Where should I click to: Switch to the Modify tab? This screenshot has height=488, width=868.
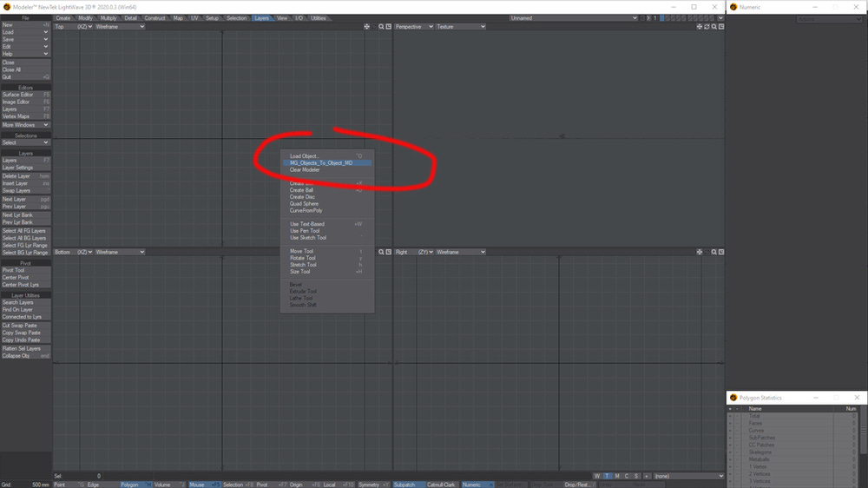tap(85, 18)
